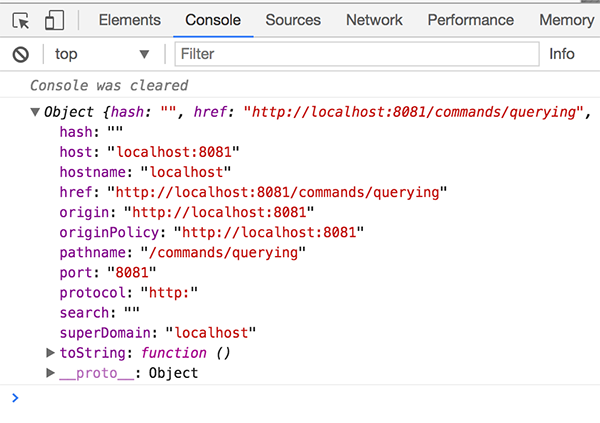Select the Memory tab

coord(565,20)
